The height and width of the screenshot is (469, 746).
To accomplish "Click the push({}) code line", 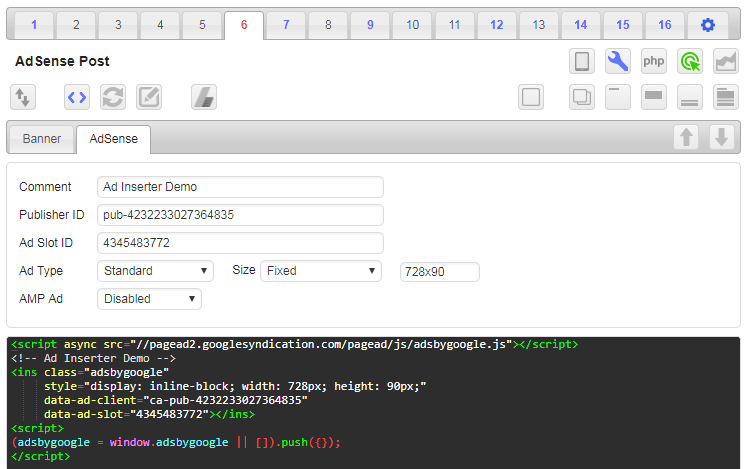I will [176, 442].
